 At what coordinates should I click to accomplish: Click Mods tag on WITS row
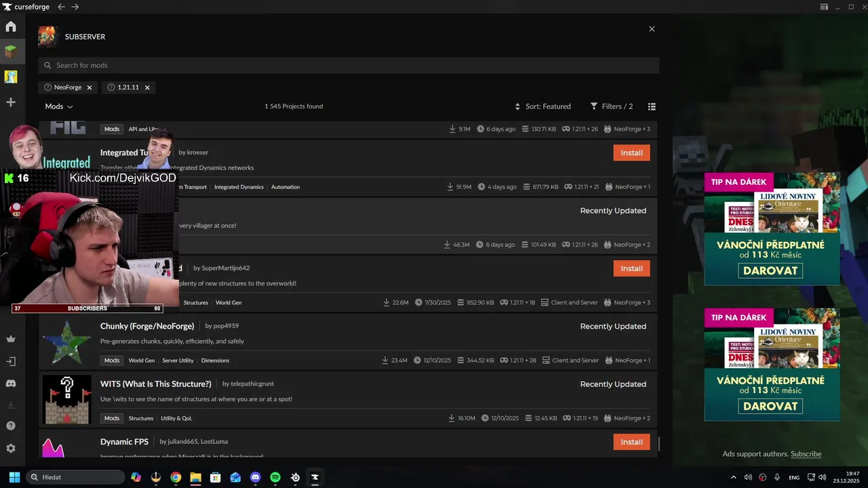[x=112, y=418]
